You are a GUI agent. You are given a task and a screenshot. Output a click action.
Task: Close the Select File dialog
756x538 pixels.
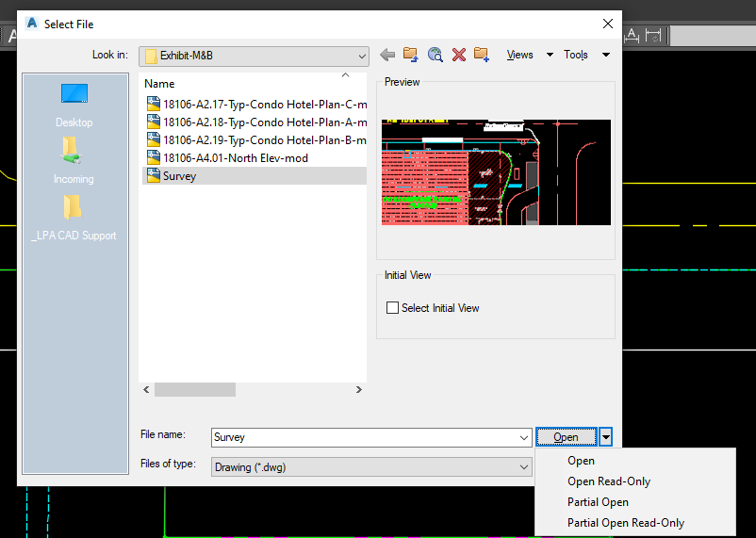pyautogui.click(x=607, y=24)
